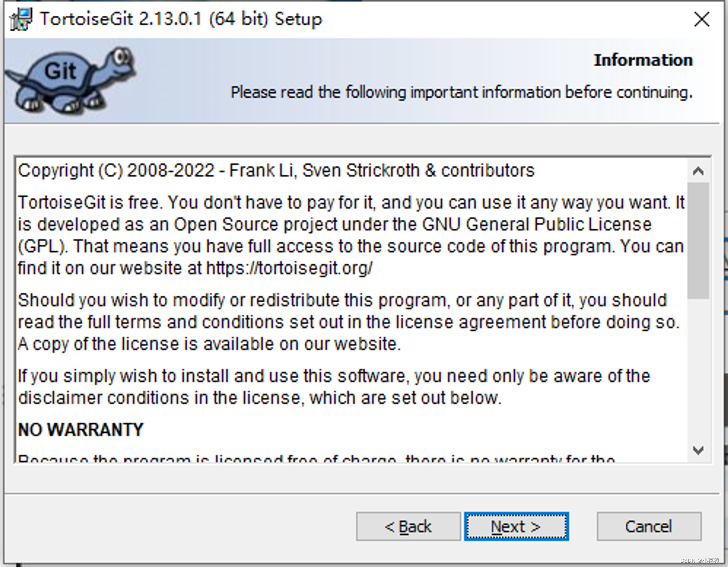
Task: Go back with the Back button
Action: (x=408, y=526)
